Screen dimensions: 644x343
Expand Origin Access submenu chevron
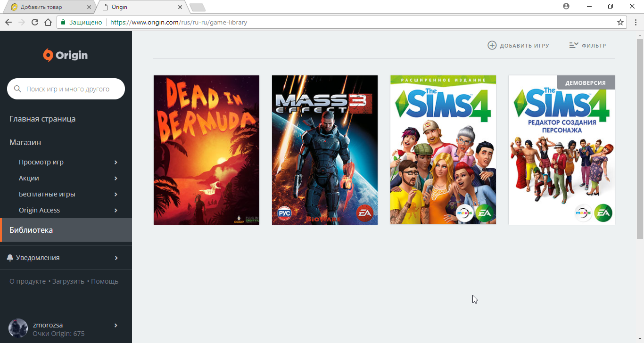pyautogui.click(x=116, y=210)
